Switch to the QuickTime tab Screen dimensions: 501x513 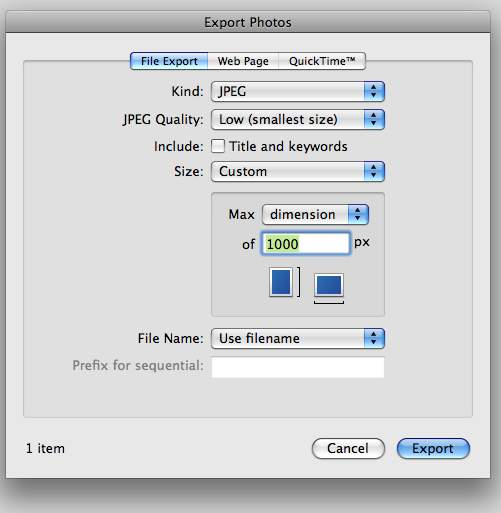coord(322,61)
